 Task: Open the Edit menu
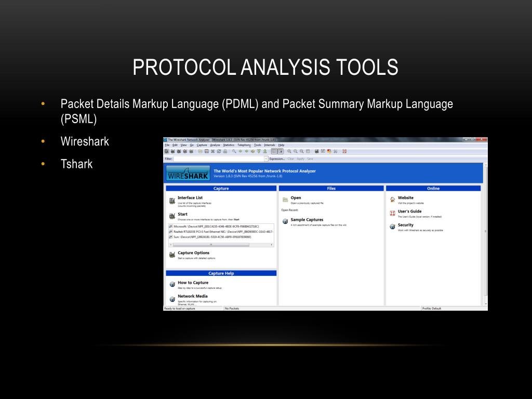tap(175, 145)
